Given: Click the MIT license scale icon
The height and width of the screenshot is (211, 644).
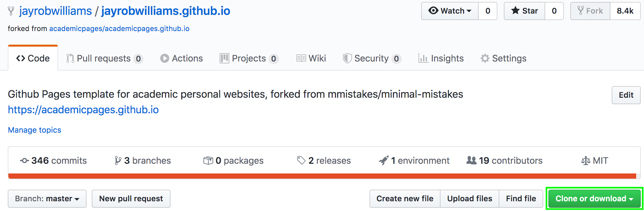Looking at the screenshot, I should coord(586,161).
